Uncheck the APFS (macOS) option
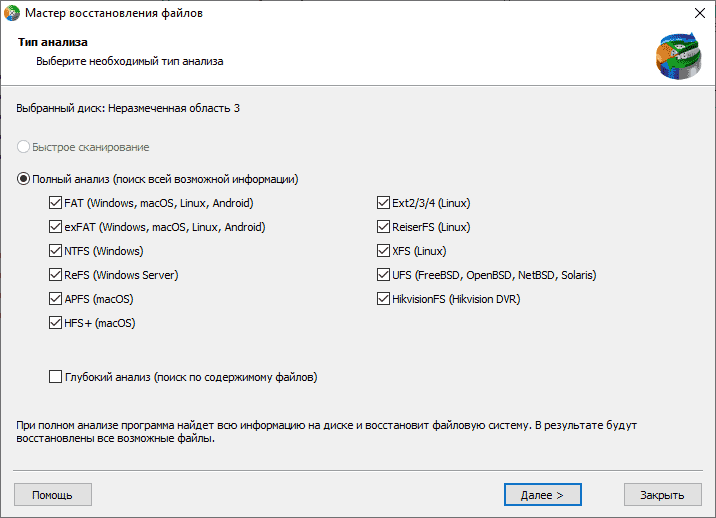Viewport: 716px width, 518px height. click(x=55, y=299)
